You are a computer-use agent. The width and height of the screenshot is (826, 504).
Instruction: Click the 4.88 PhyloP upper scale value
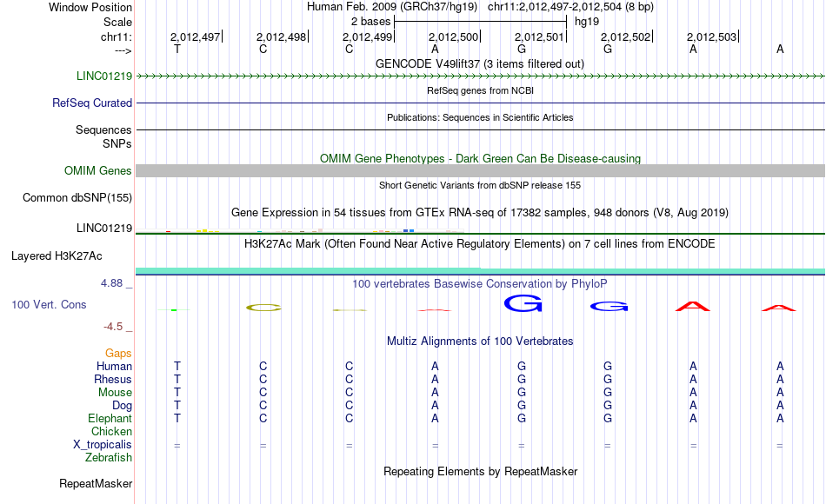(x=111, y=283)
